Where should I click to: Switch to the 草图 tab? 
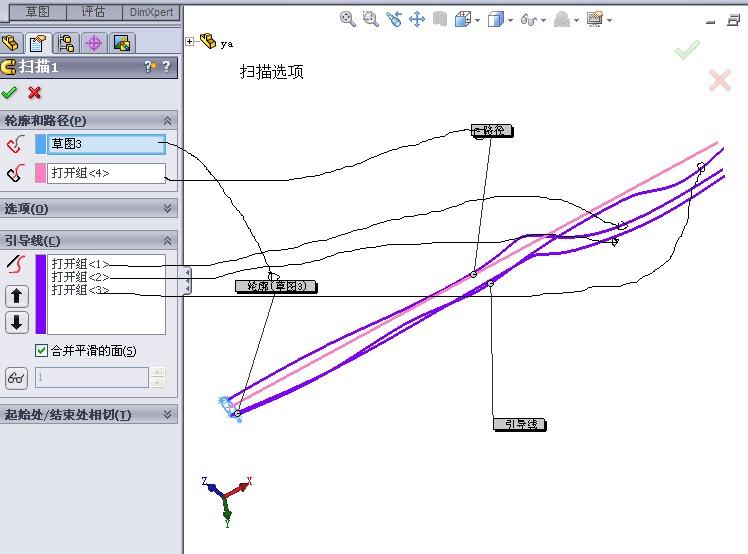(38, 11)
